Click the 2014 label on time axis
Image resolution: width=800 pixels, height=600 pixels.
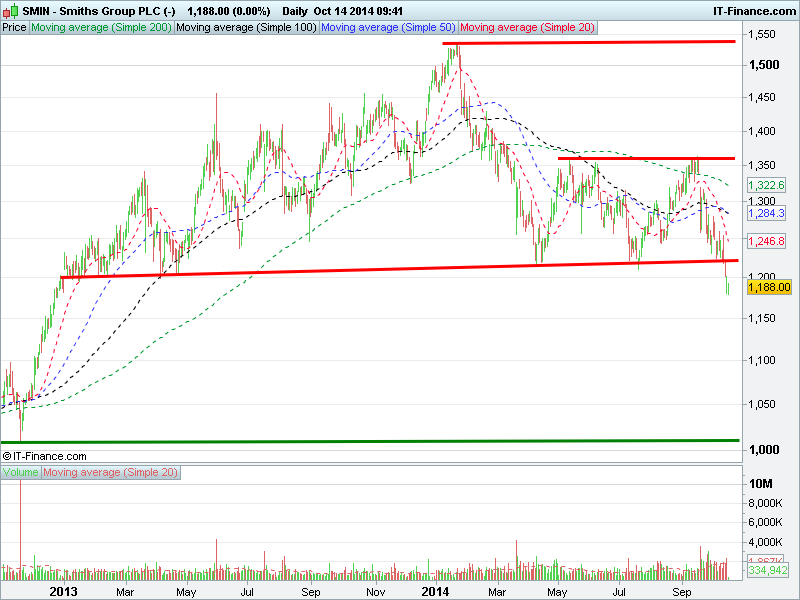pyautogui.click(x=435, y=592)
